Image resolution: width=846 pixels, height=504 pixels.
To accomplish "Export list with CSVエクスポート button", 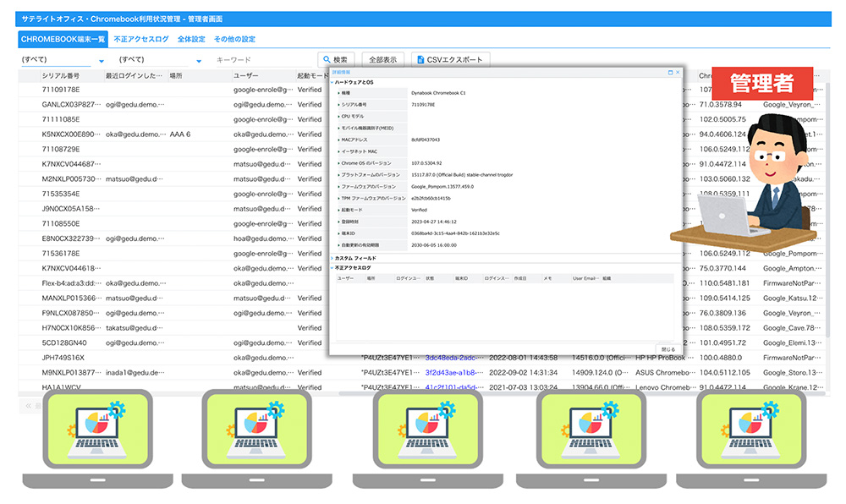I will pyautogui.click(x=450, y=60).
